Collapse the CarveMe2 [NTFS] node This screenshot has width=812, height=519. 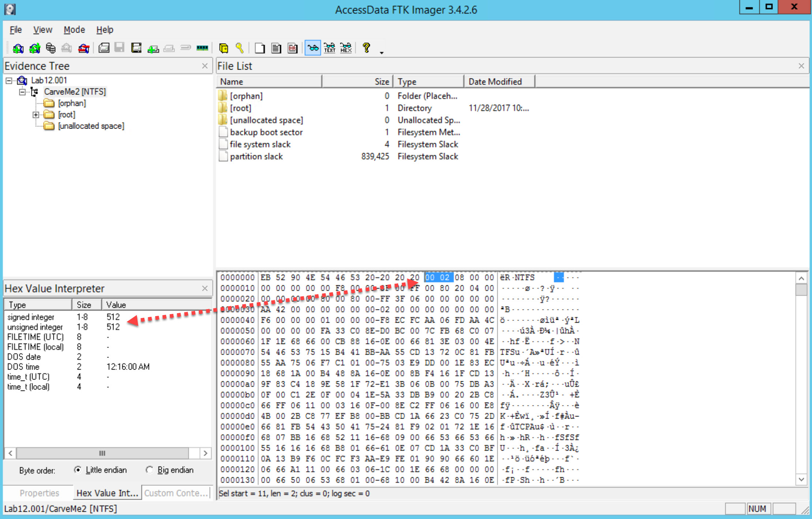tap(22, 92)
